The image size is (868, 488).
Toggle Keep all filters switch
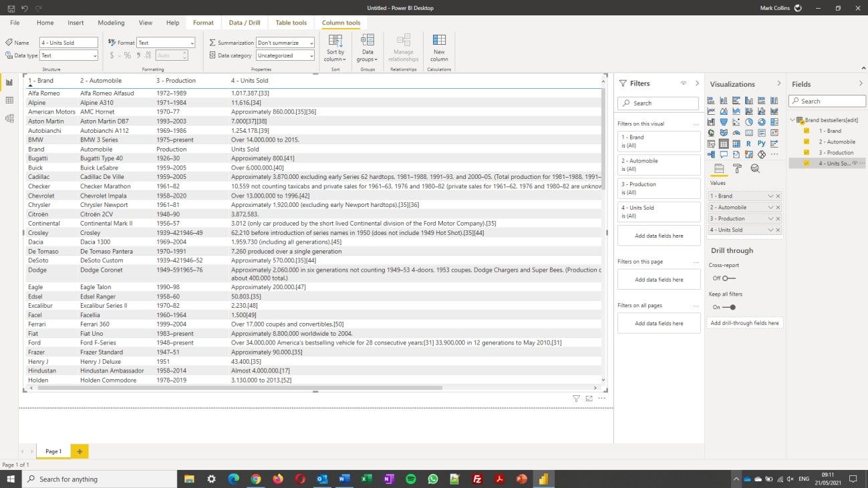pyautogui.click(x=729, y=307)
